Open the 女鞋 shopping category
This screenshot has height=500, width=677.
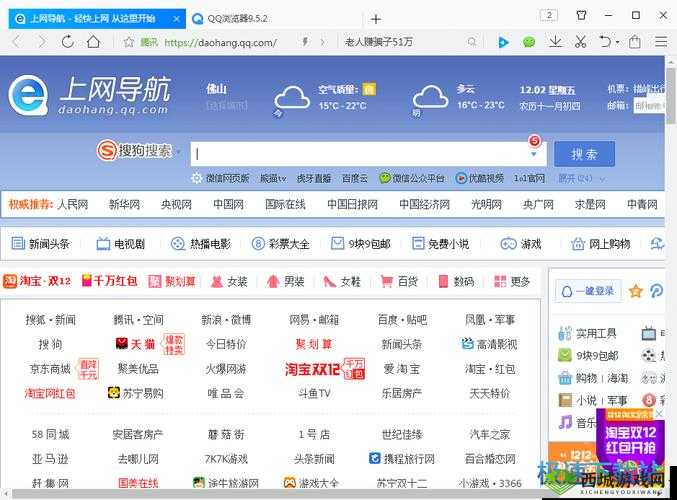342,282
